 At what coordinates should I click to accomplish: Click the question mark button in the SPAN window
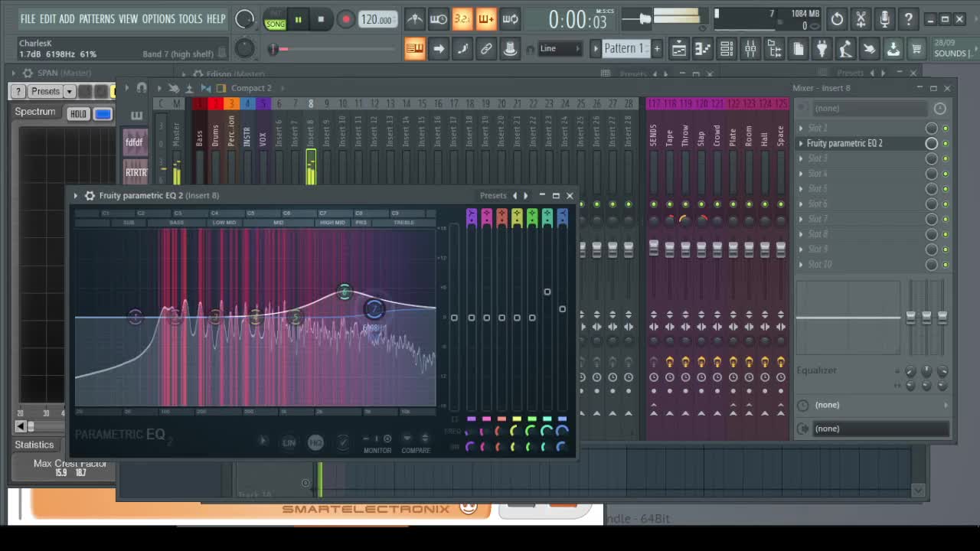click(x=18, y=92)
